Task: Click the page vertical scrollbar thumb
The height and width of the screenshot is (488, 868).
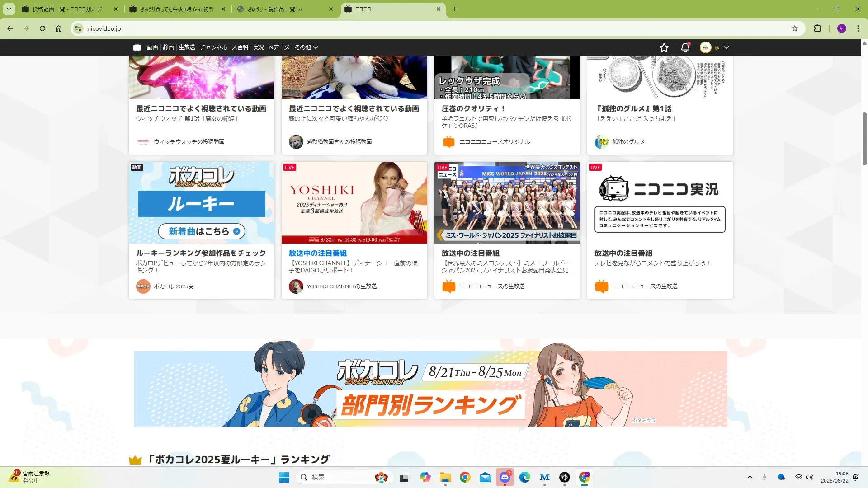Action: tap(864, 138)
